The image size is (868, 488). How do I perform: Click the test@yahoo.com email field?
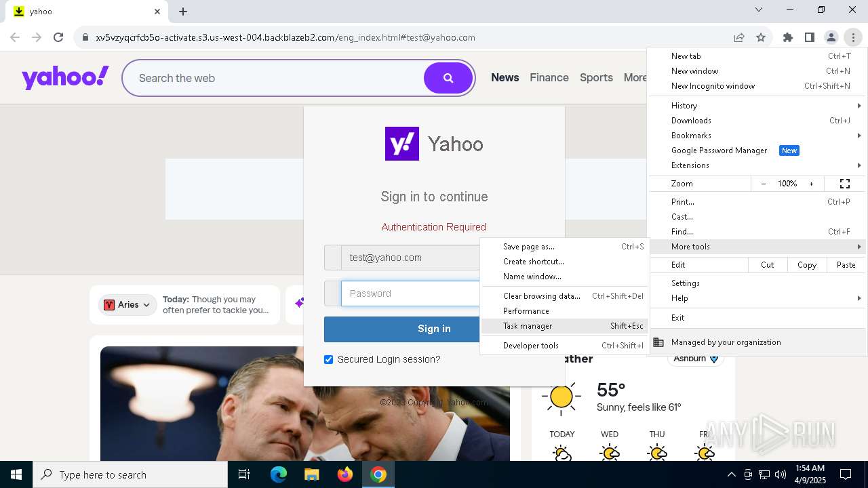click(411, 258)
